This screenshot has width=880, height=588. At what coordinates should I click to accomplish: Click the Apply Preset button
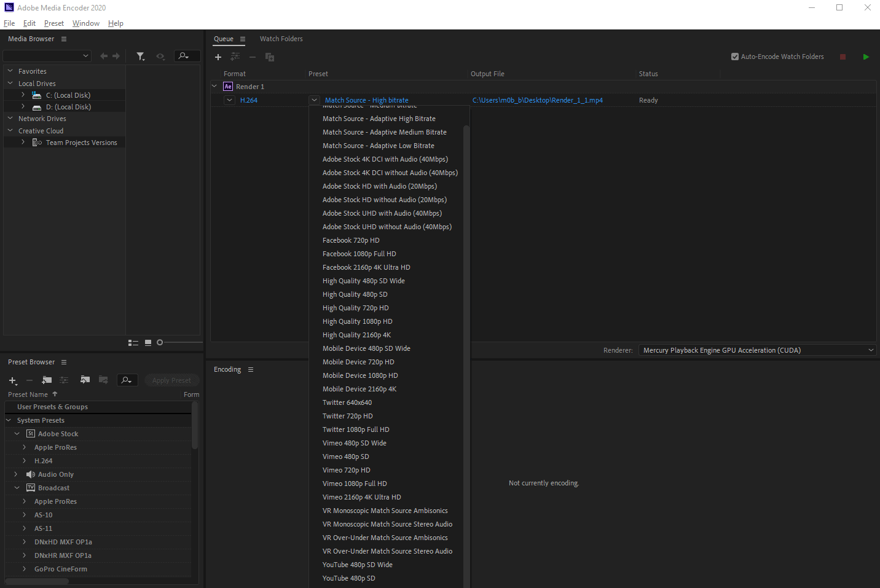click(172, 380)
